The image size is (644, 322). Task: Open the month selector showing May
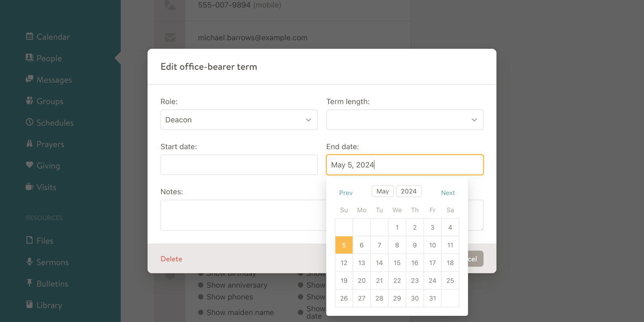[x=382, y=191]
